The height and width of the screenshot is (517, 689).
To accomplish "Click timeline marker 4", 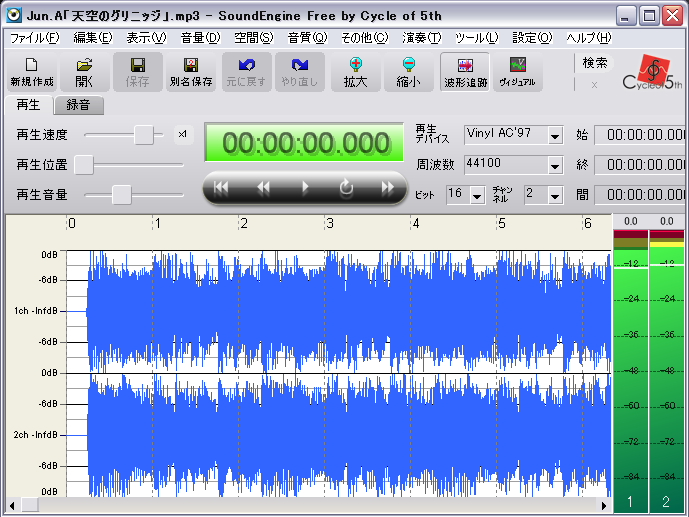I will 416,224.
